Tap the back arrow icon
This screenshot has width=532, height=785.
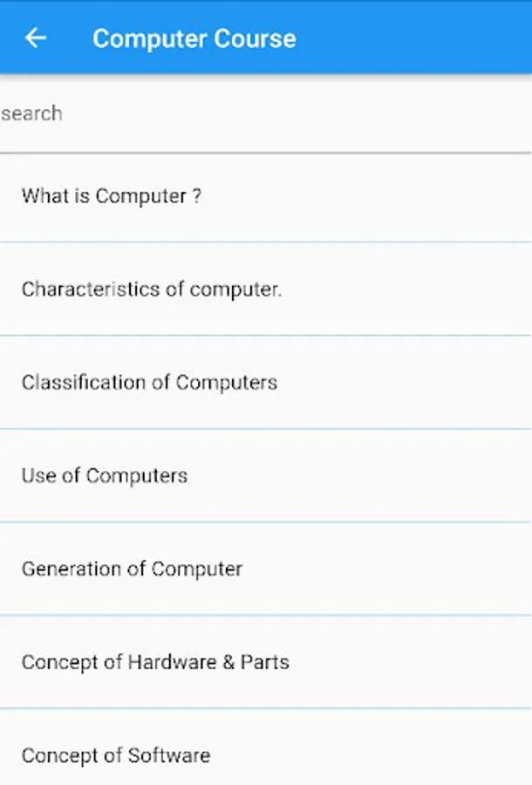pos(36,38)
